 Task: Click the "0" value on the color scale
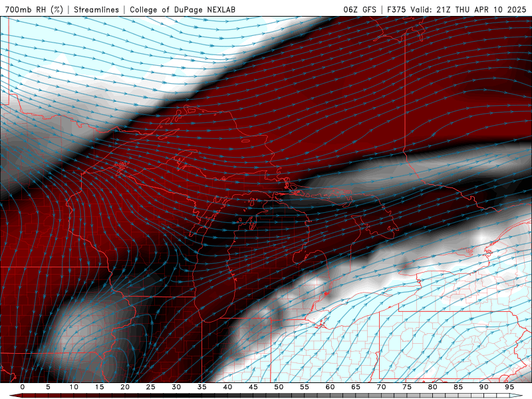pos(23,387)
